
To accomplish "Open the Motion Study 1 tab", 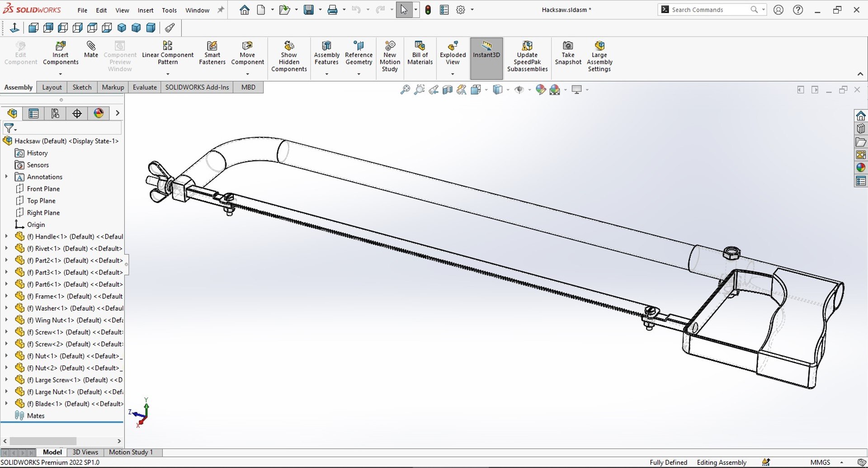I will click(131, 452).
